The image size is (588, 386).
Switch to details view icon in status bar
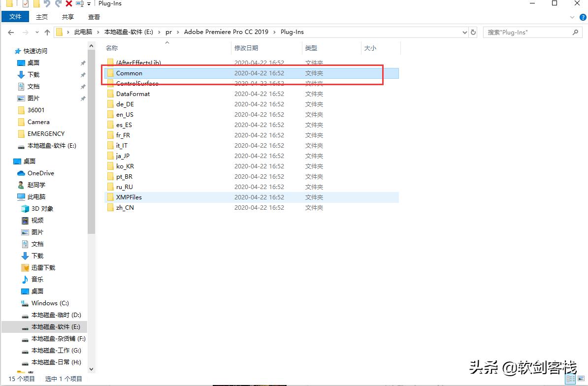570,379
